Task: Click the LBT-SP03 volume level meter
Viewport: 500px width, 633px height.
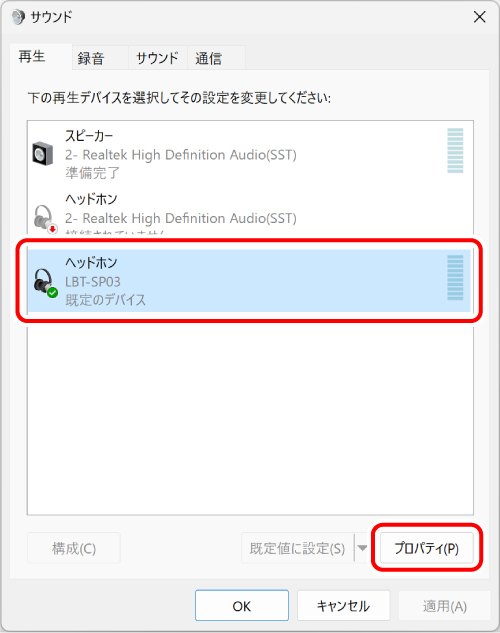Action: pyautogui.click(x=455, y=278)
